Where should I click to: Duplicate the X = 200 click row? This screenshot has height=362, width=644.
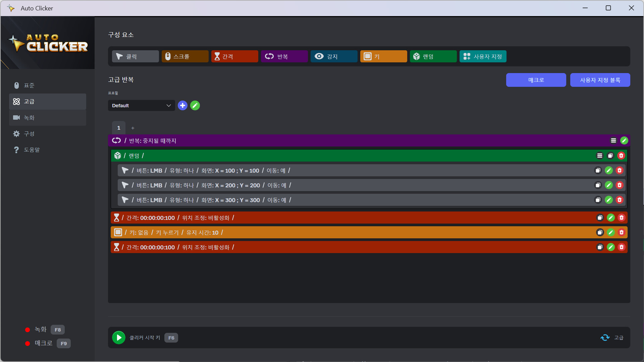(598, 185)
